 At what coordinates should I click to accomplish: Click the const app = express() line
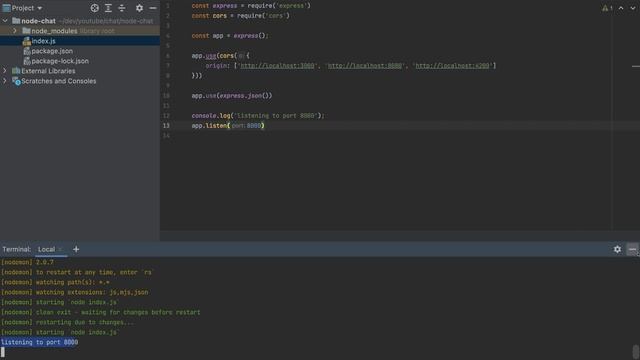coord(230,36)
